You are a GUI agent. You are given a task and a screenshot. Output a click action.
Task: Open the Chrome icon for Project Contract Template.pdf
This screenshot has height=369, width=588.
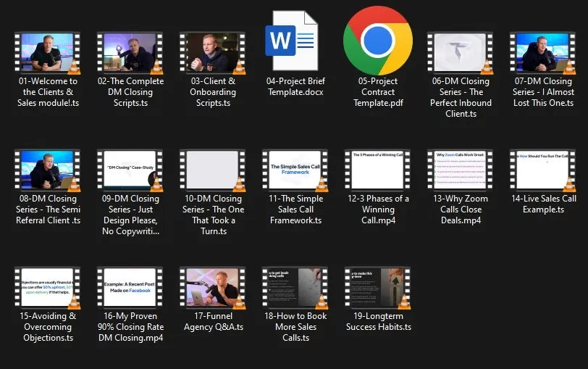[x=377, y=41]
